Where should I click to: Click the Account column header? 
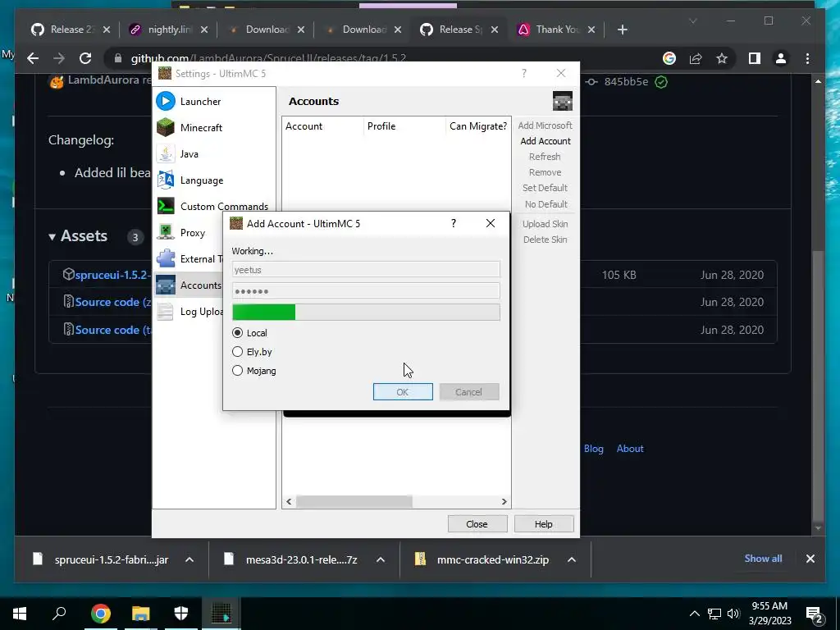[323, 126]
